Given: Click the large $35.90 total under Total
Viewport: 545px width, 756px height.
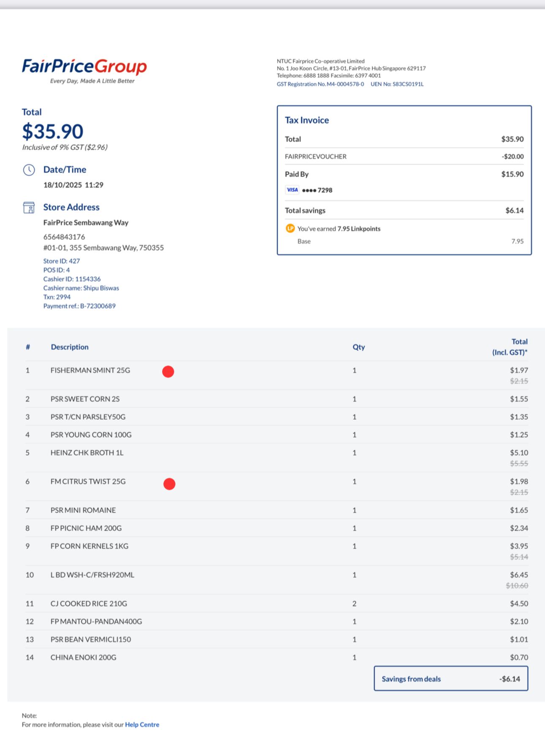Looking at the screenshot, I should (x=53, y=131).
